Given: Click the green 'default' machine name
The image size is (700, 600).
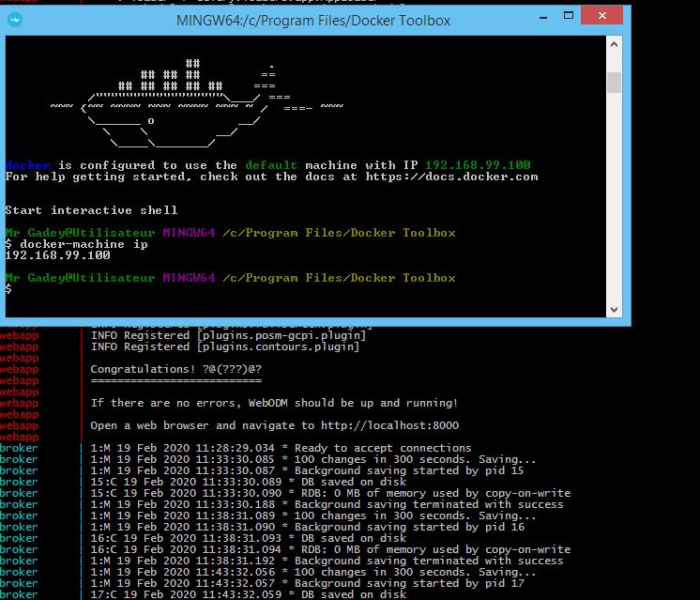Looking at the screenshot, I should point(271,165).
